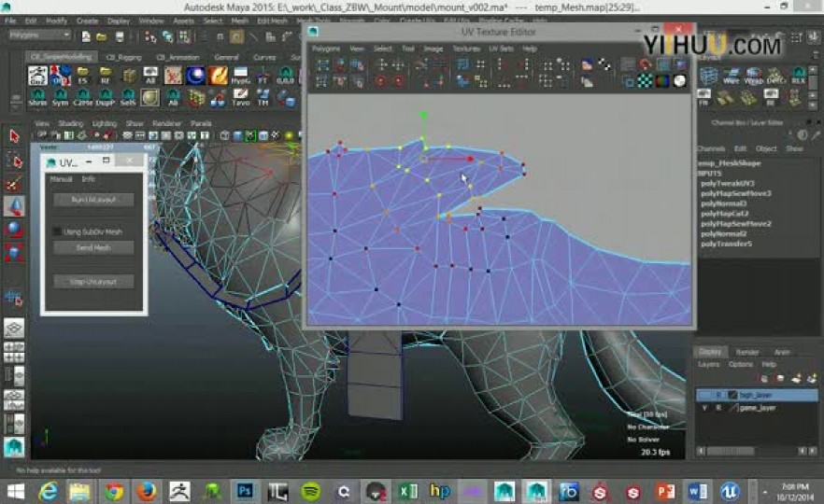Switch to the Render tab in layer editor
Viewport: 824px width, 504px height.
(x=746, y=352)
